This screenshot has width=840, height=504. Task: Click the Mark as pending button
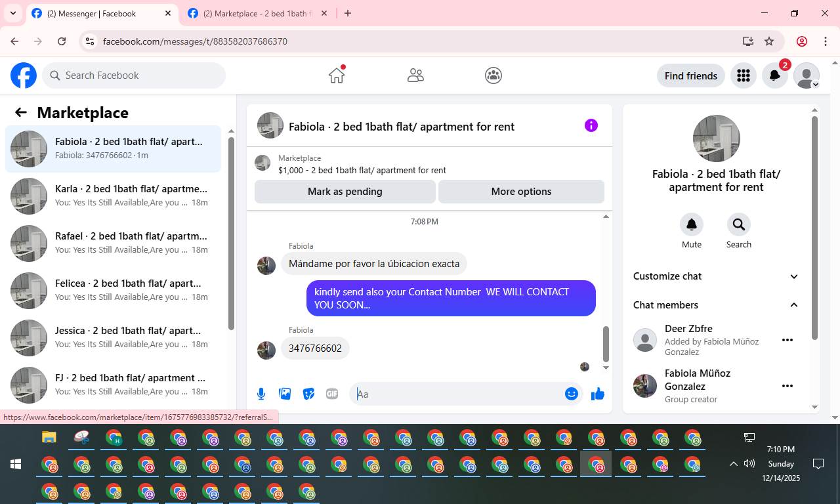tap(345, 192)
